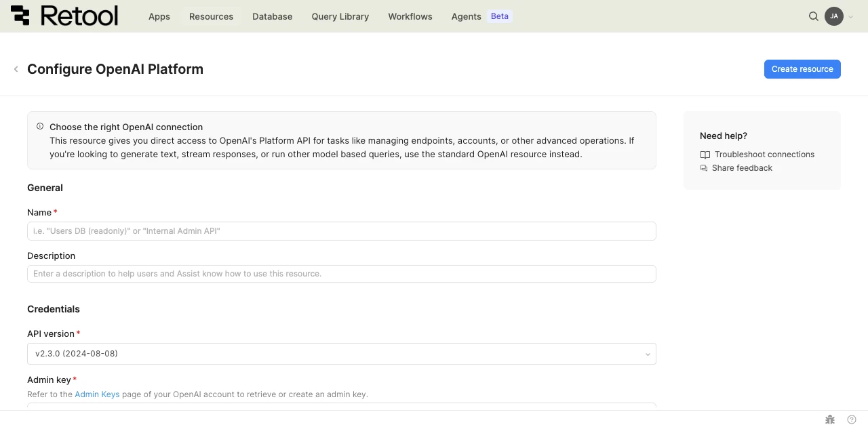Click the Troubleshoot connections book icon
Viewport: 868px width, 429px height.
[705, 155]
